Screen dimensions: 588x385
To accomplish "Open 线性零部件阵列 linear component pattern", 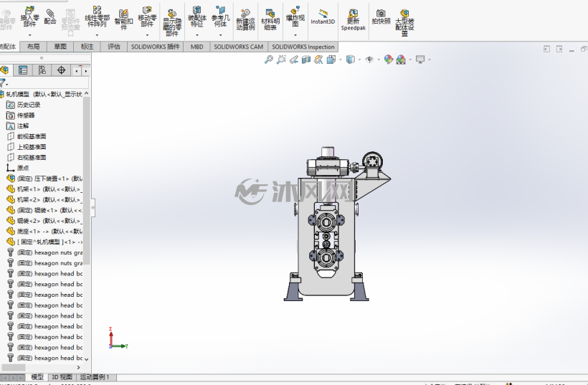I will click(x=97, y=16).
